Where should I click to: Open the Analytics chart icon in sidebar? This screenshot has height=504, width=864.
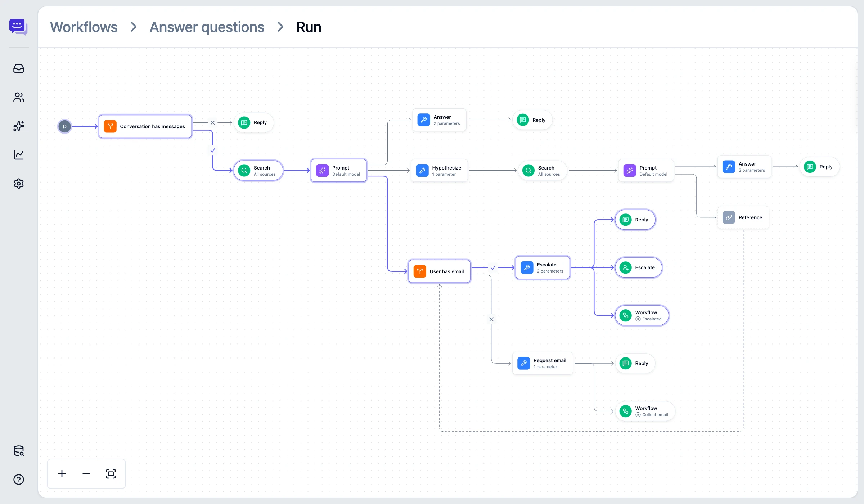pos(19,155)
